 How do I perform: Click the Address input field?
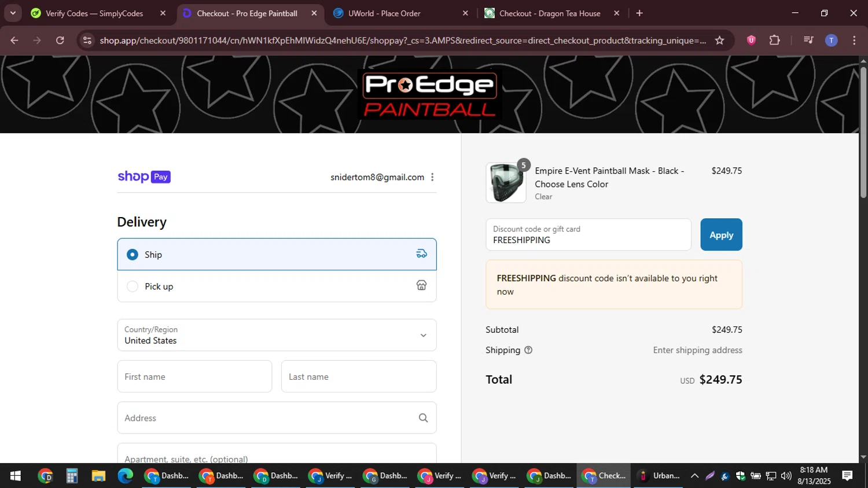[277, 418]
